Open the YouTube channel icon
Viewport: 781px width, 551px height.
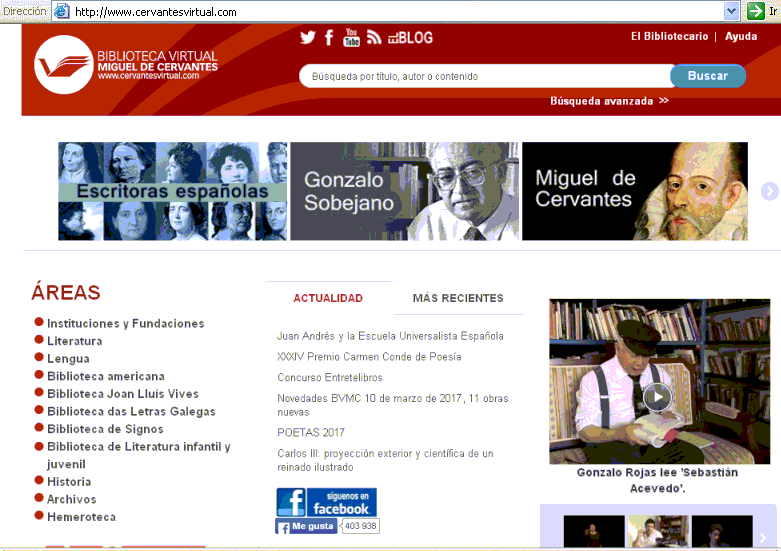351,37
